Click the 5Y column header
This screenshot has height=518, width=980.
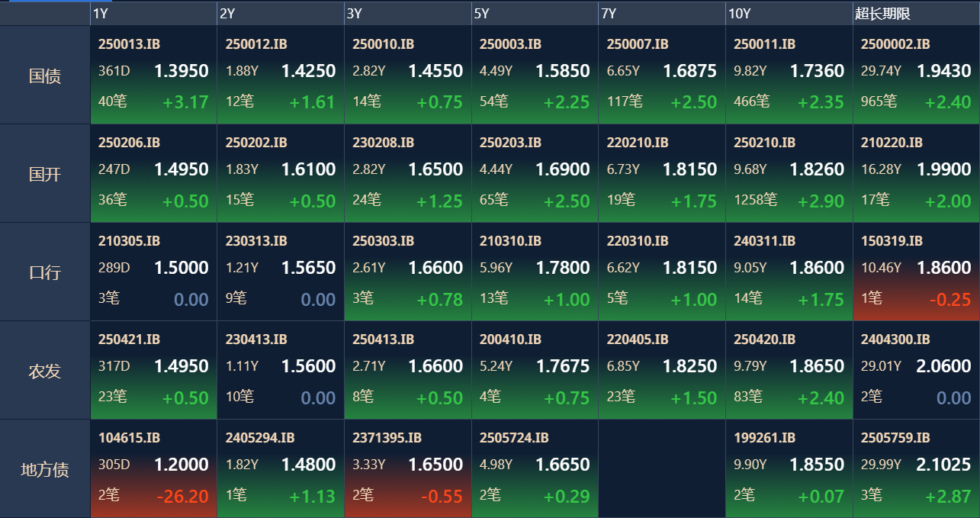click(x=535, y=14)
